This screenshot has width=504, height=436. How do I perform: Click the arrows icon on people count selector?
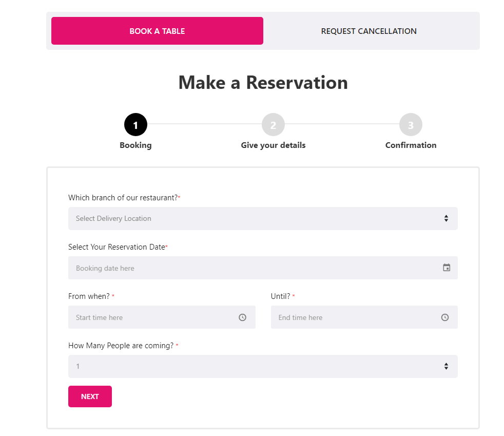click(x=446, y=366)
